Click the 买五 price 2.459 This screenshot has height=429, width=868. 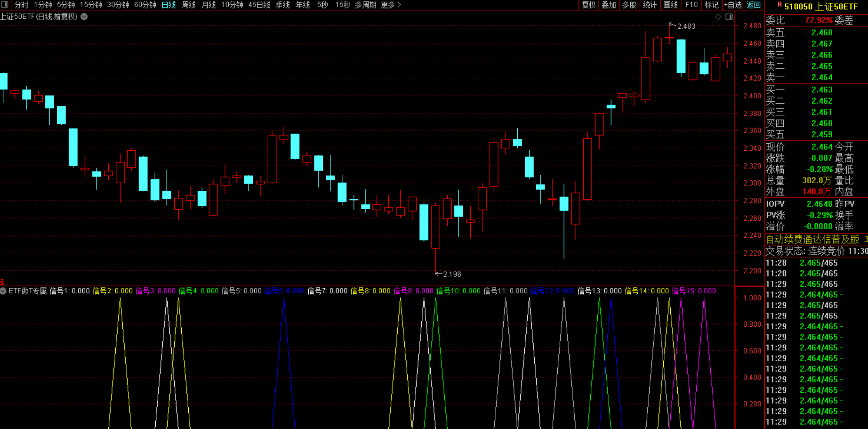[822, 134]
